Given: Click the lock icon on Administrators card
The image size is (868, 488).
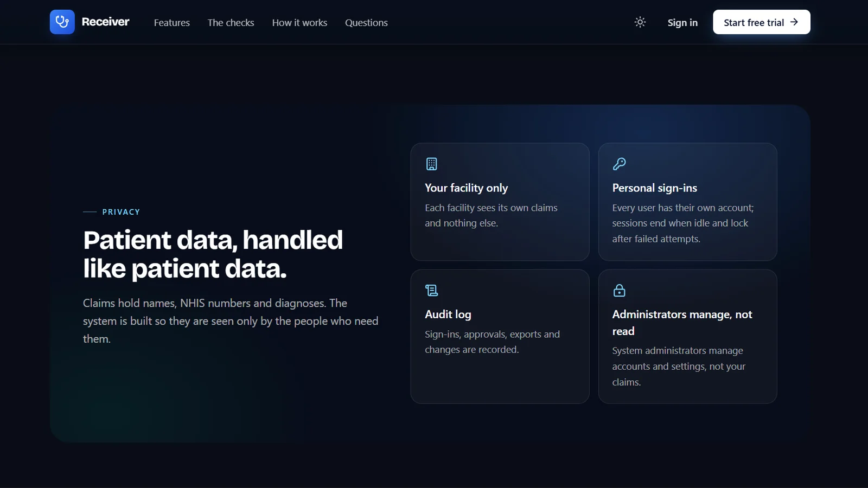Looking at the screenshot, I should [619, 291].
